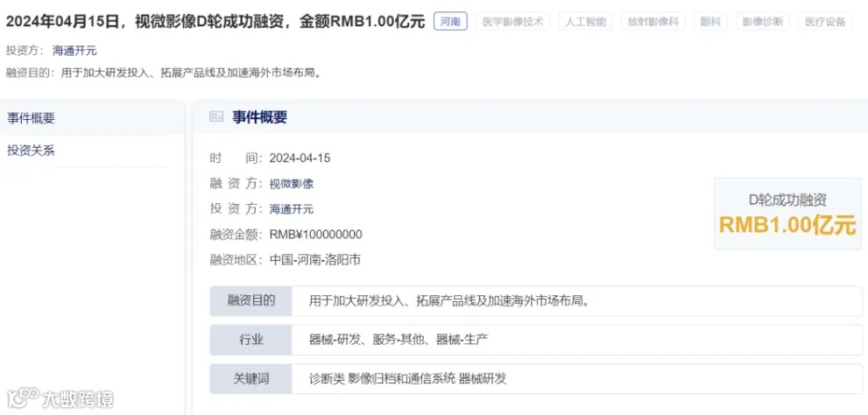Click keywords 诊断类 影像归档和通信系统 器械研发
Image resolution: width=868 pixels, height=415 pixels.
[x=408, y=379]
